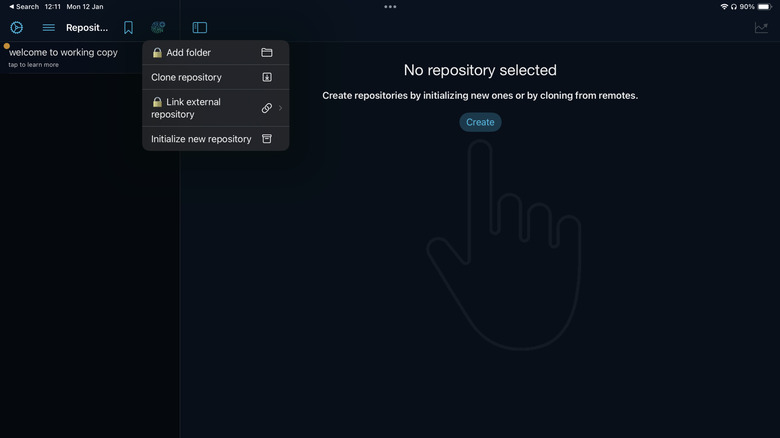Tap the bookmark icon in toolbar
This screenshot has width=780, height=438.
coord(128,27)
